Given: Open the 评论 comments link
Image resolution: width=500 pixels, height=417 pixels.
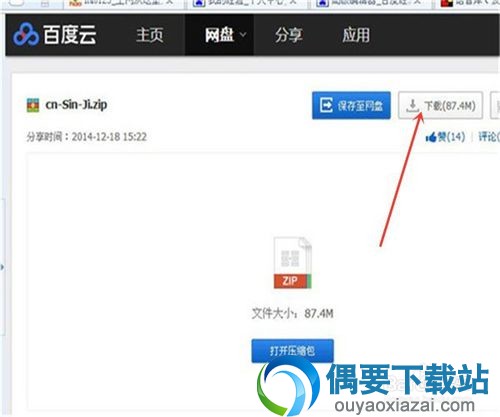Looking at the screenshot, I should coord(489,137).
